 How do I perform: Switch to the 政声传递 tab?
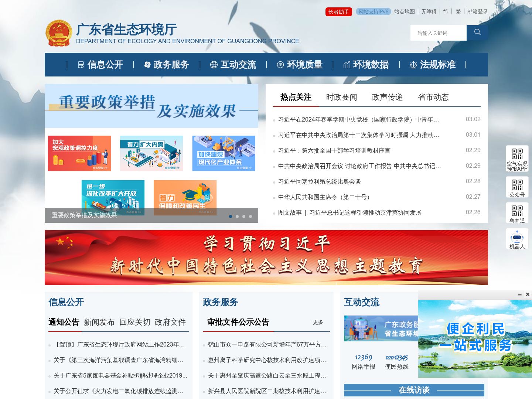[x=388, y=97]
